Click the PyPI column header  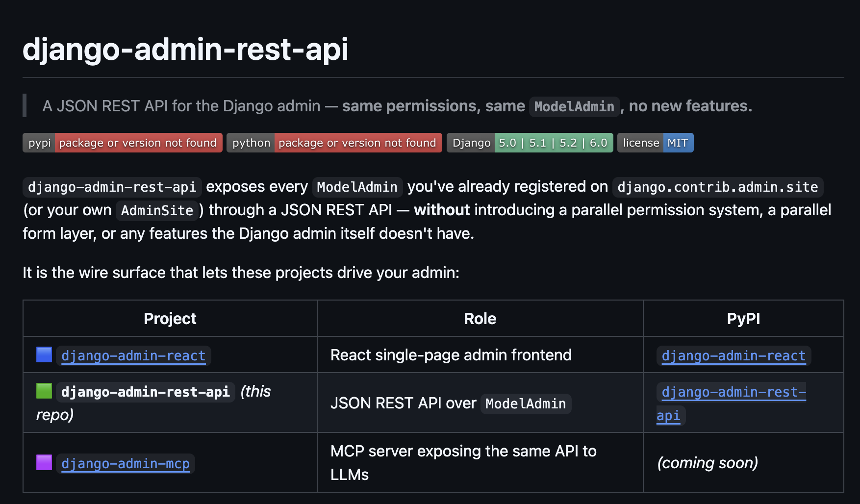pyautogui.click(x=743, y=319)
